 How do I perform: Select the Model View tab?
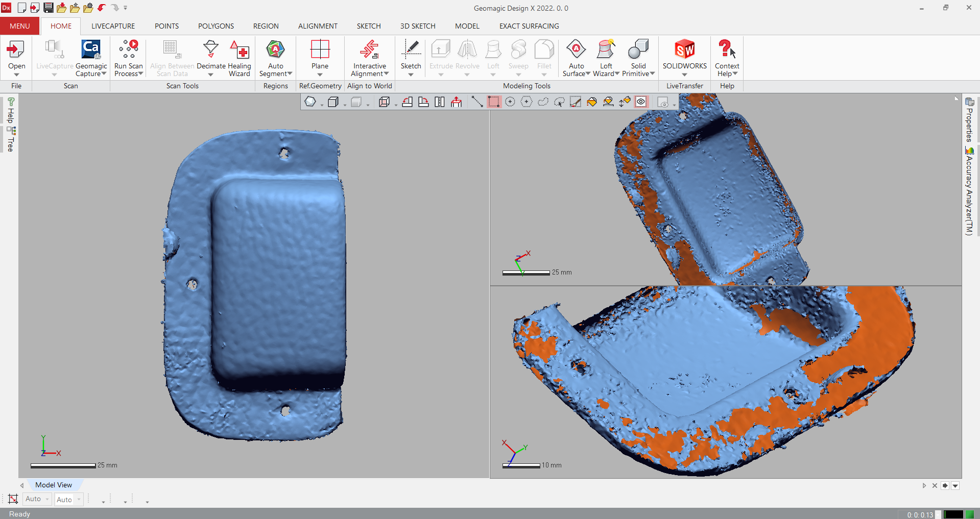[54, 485]
